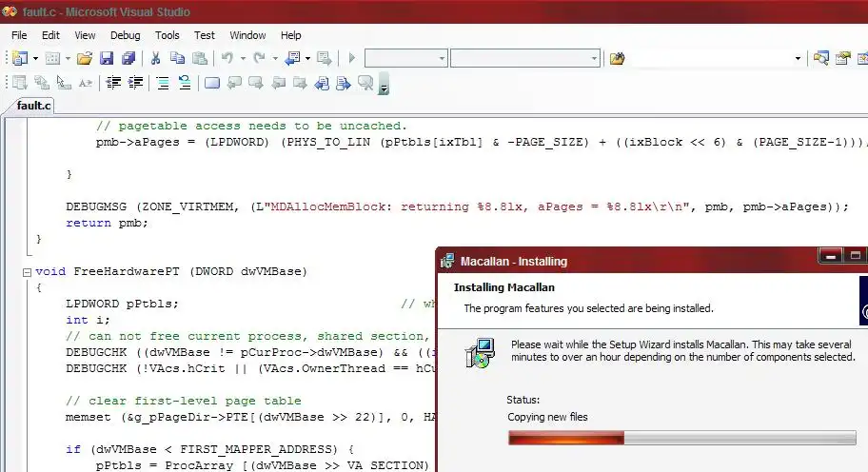Expand the Add New Item dropdown arrow
The image size is (868, 472).
click(68, 58)
